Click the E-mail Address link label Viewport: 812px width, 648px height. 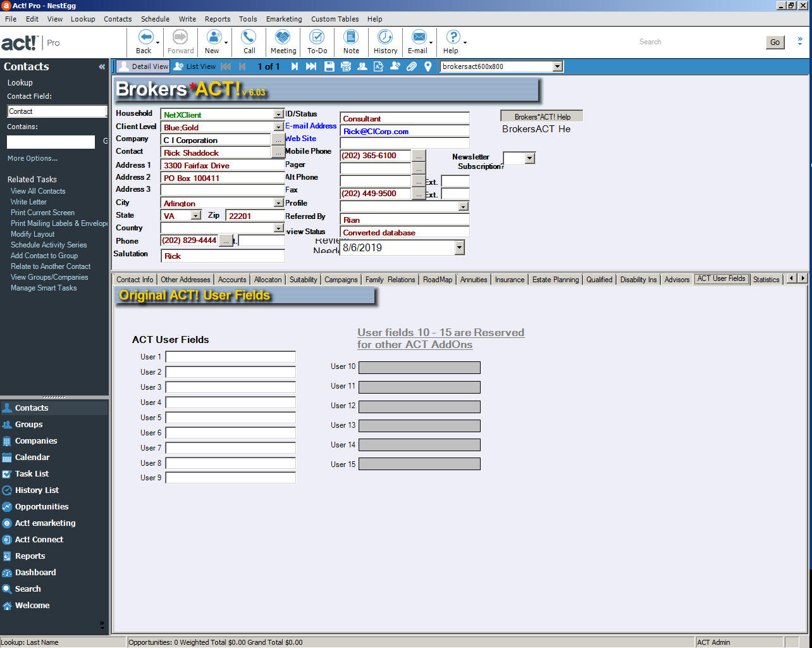tap(311, 126)
